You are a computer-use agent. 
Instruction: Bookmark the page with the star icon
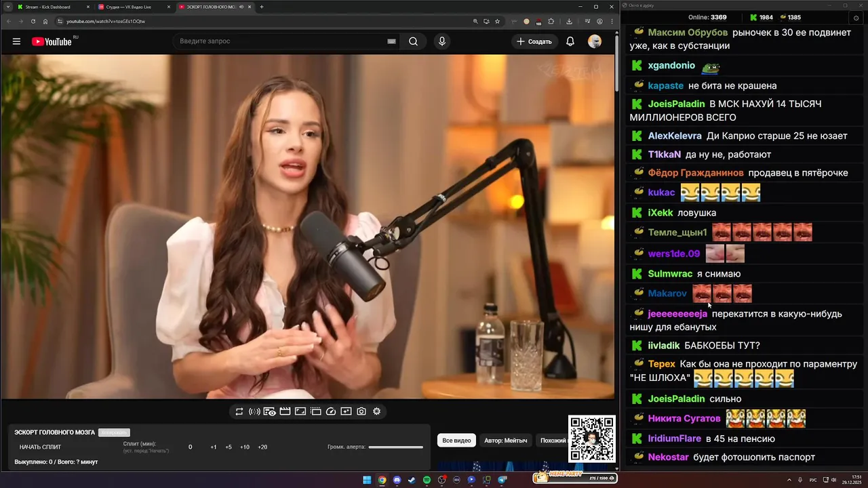coord(497,21)
